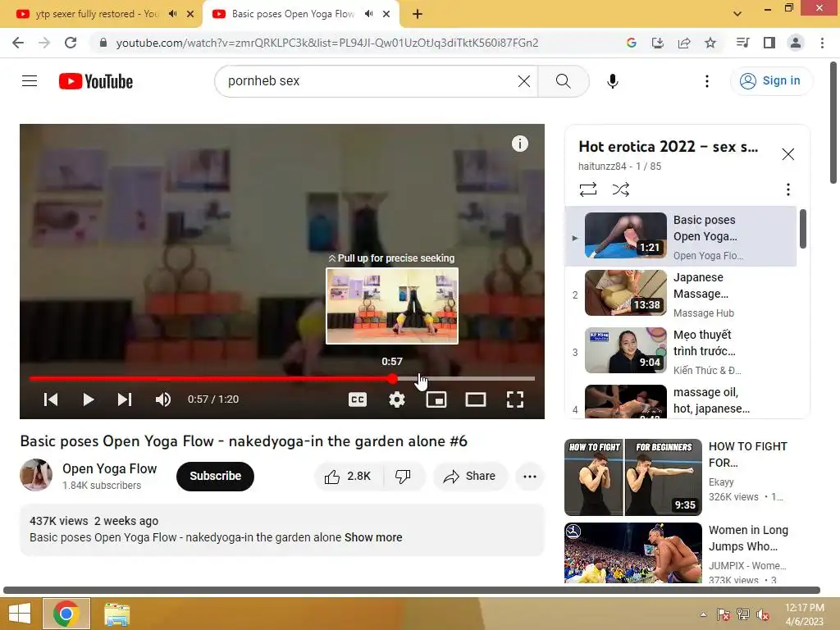Expand description with Show more
The image size is (840, 630).
click(x=373, y=537)
